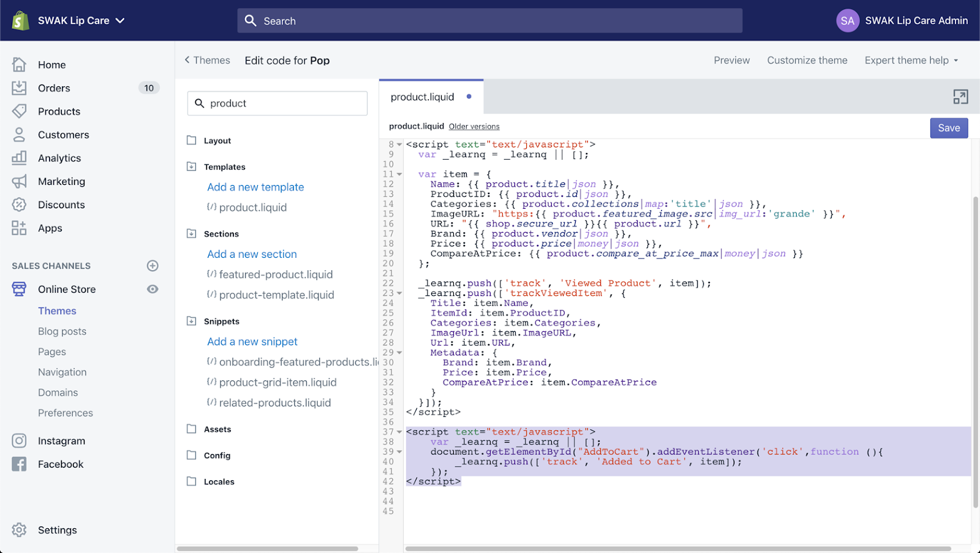
Task: Click the editor horizontal scrollbar
Action: tap(678, 549)
